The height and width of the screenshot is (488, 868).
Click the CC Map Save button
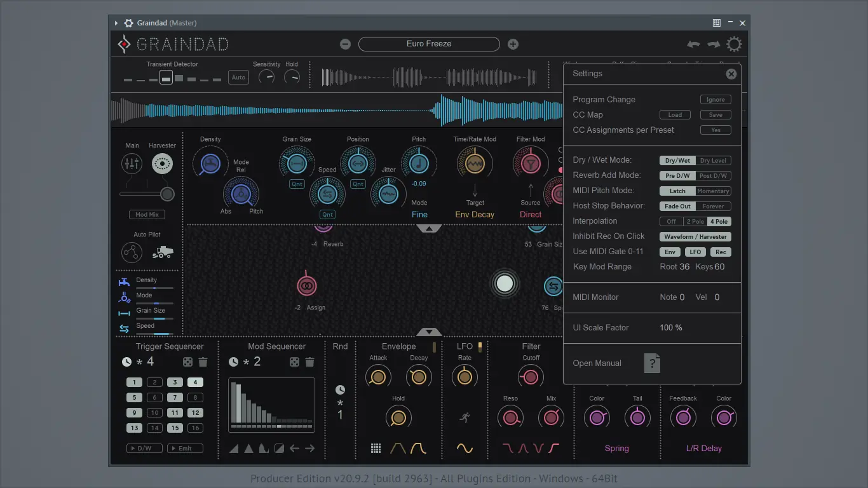point(715,115)
